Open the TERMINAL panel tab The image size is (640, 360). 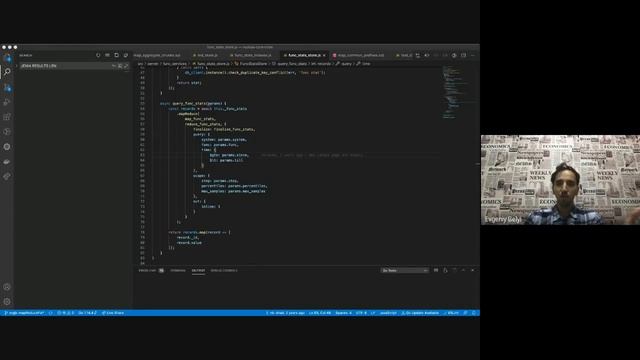178,270
